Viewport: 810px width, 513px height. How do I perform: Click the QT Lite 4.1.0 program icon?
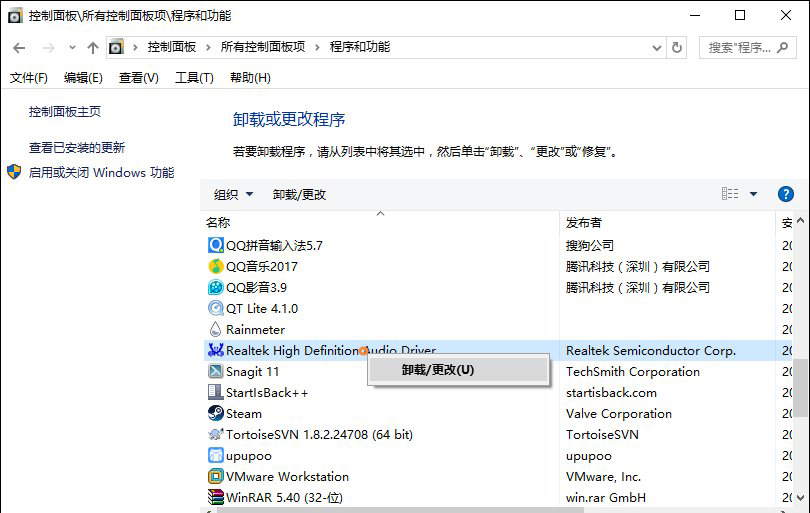[215, 308]
